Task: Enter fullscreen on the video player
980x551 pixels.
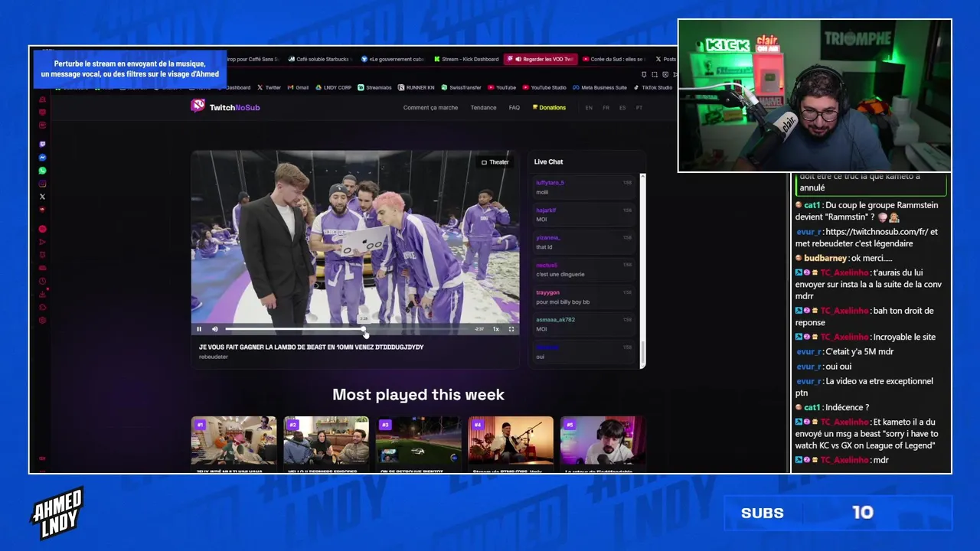Action: point(511,329)
